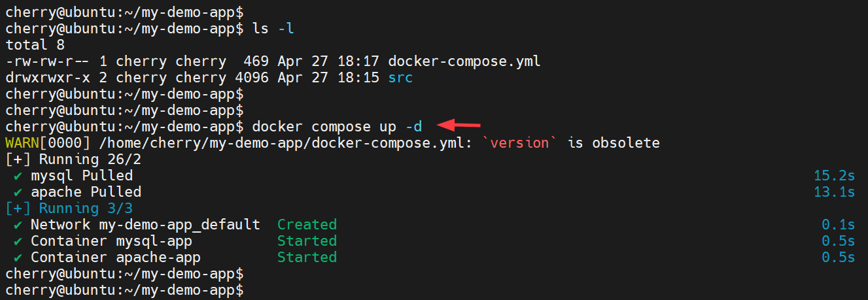Click the checkmark before Network my-demo-app_default

coord(18,225)
